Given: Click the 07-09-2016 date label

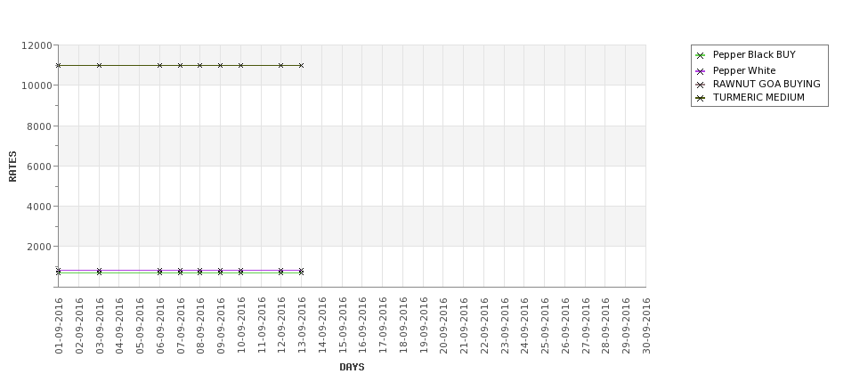Looking at the screenshot, I should point(181,326).
